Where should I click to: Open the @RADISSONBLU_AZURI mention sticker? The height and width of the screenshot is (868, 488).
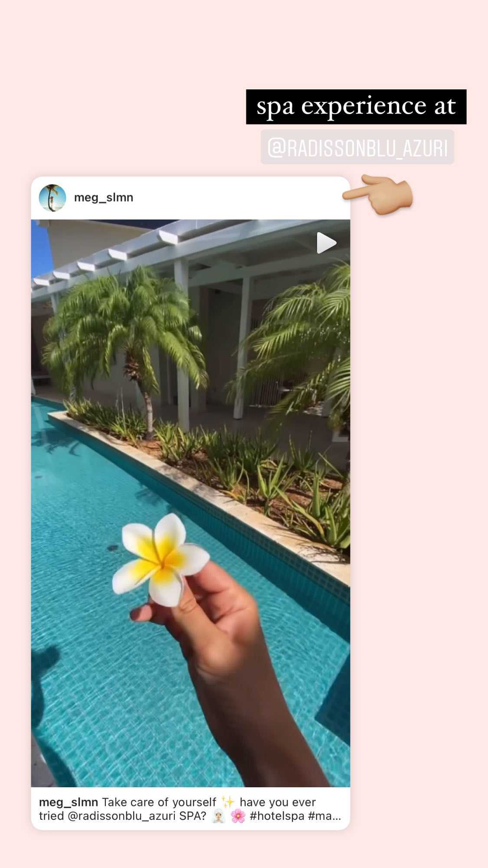(x=357, y=148)
